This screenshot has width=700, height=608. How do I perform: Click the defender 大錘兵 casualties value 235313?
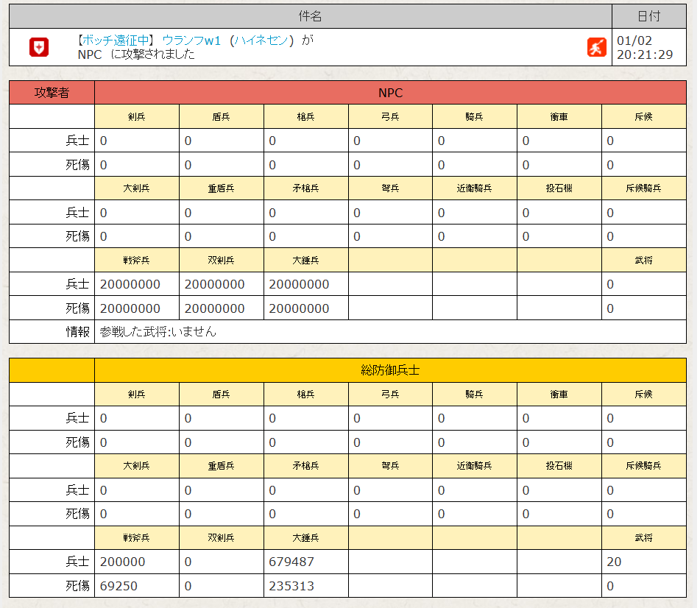coord(291,586)
